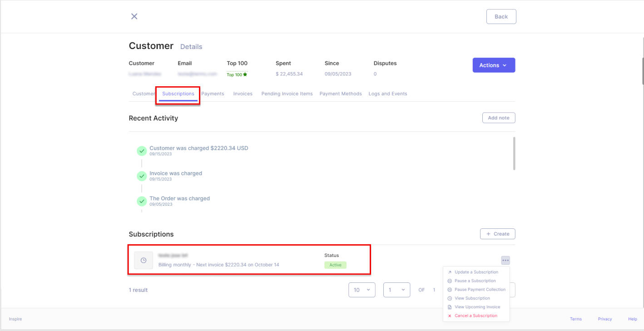Screen dimensions: 644x331
Task: Select View Upcoming Invoice menu item
Action: (x=477, y=307)
